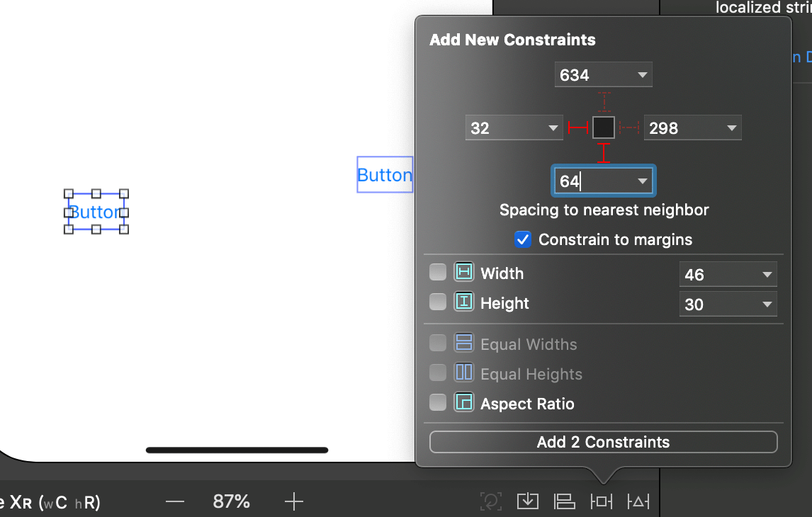Expand the trailing spacing 298 dropdown

[x=731, y=128]
